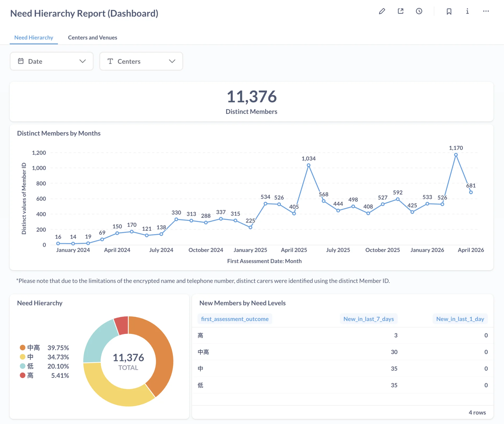Image resolution: width=504 pixels, height=424 pixels.
Task: Click the 低 row outcome cell
Action: coord(200,385)
